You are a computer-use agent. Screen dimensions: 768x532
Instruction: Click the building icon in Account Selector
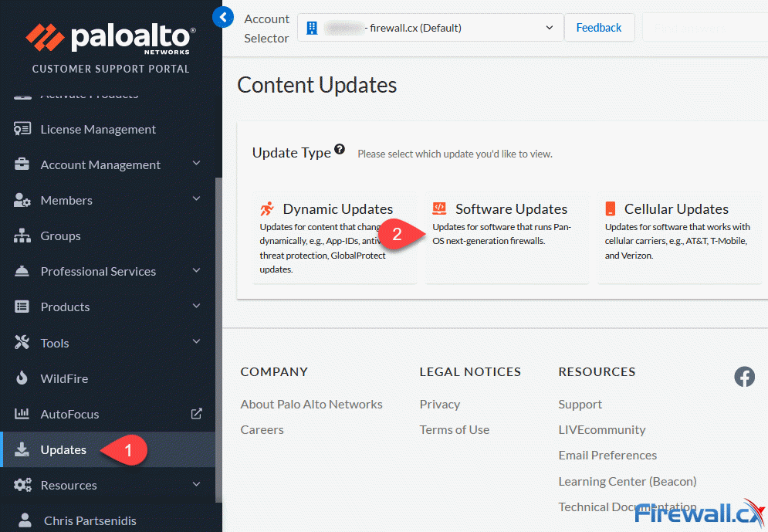click(x=312, y=28)
